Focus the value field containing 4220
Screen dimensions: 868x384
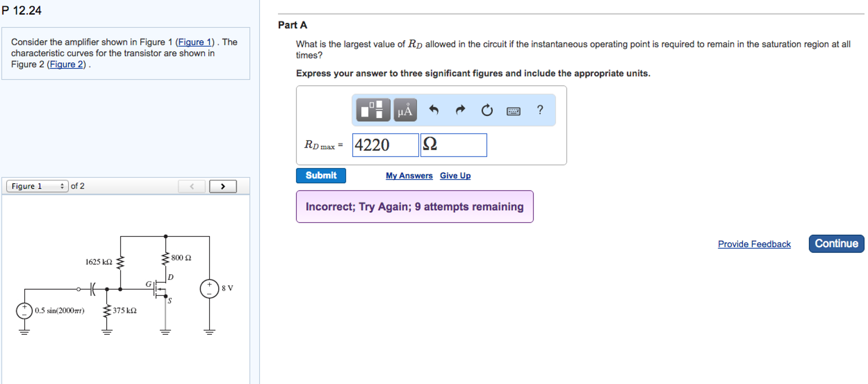385,145
